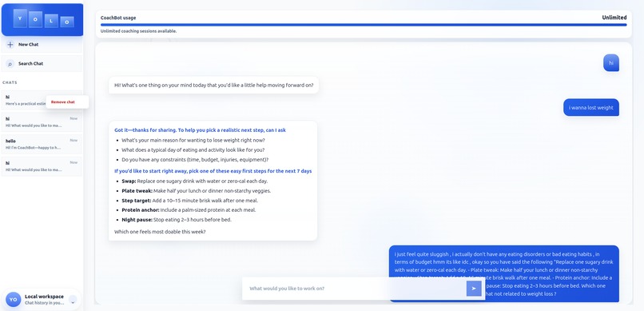Click "Unlimited coaching sessions available." text
This screenshot has width=644, height=311.
[138, 31]
